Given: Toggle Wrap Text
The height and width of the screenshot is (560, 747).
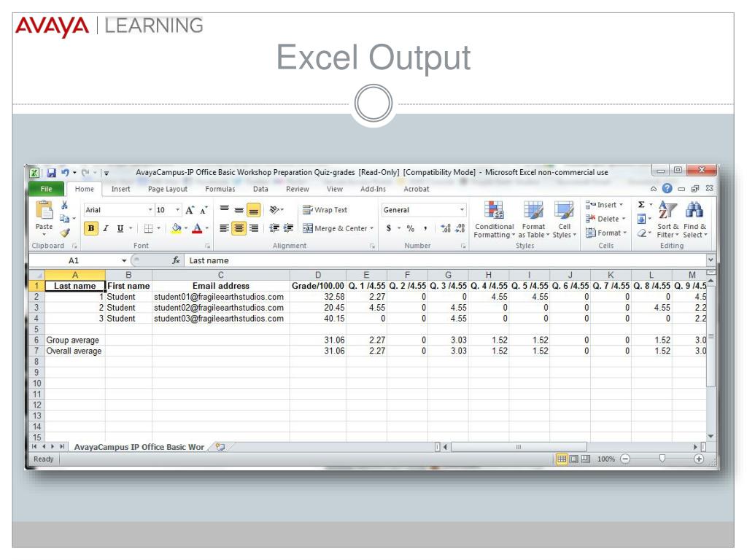Looking at the screenshot, I should pyautogui.click(x=325, y=210).
